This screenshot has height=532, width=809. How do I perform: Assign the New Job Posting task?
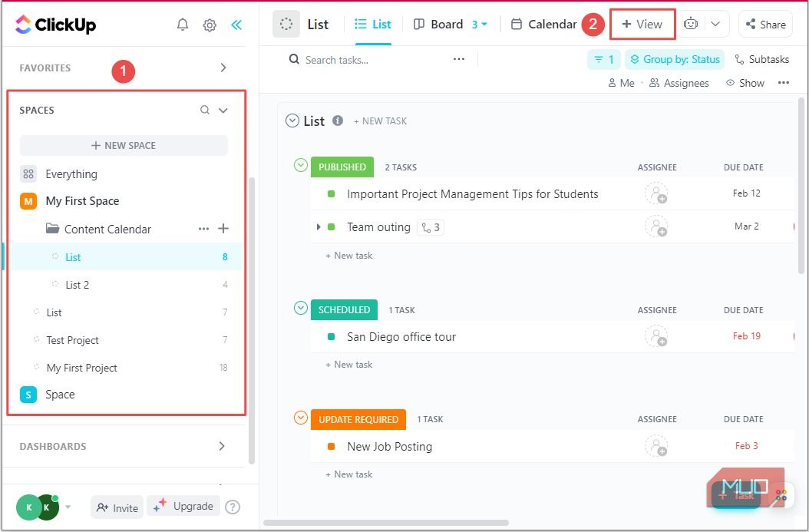[656, 446]
